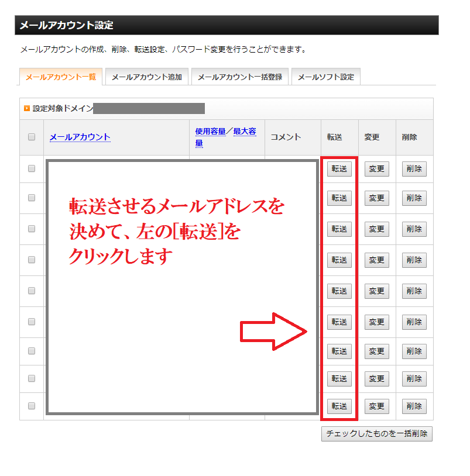Click the 設定対象ドメイン label text
The image size is (470, 476).
click(x=63, y=108)
